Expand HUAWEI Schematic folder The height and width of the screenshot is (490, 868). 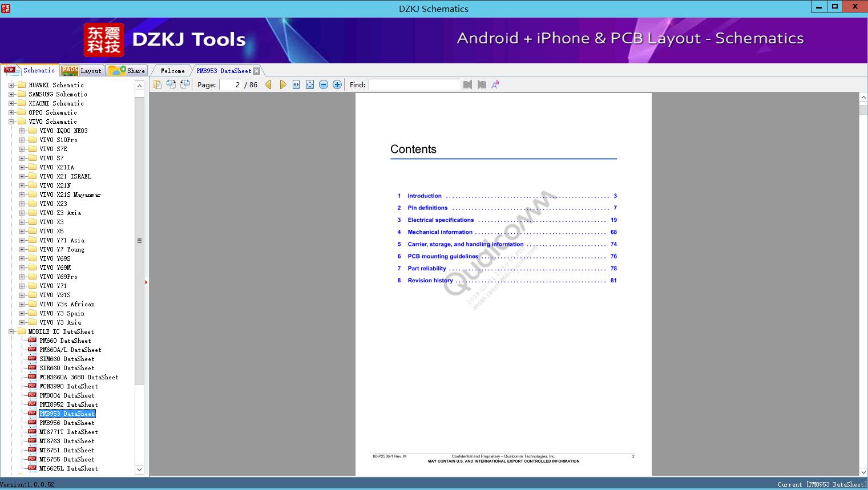11,85
